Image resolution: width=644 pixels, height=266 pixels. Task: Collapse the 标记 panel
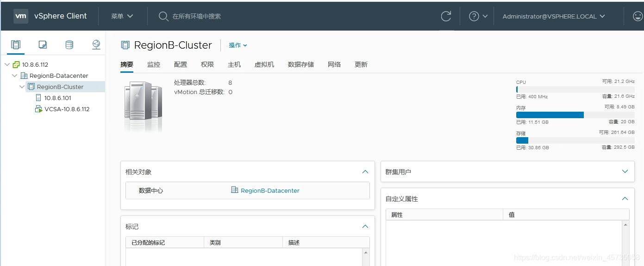pos(365,226)
